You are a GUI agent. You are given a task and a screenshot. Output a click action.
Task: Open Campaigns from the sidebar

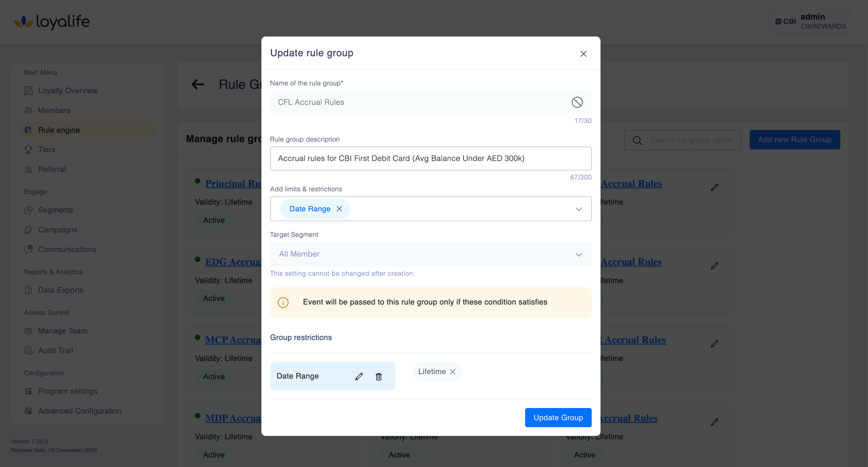coord(58,230)
